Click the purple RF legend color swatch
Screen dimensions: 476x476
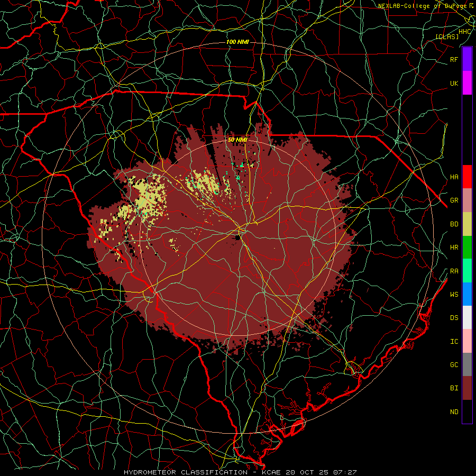click(x=467, y=59)
